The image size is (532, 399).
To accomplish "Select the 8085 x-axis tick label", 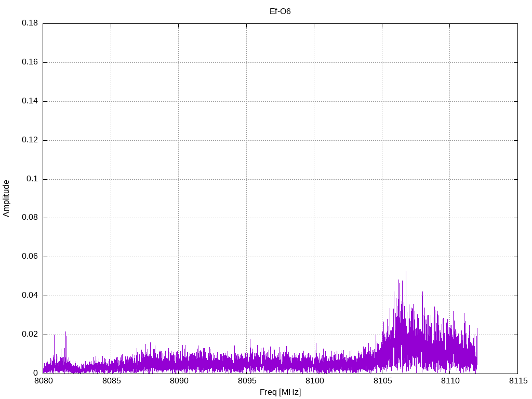I will [111, 382].
